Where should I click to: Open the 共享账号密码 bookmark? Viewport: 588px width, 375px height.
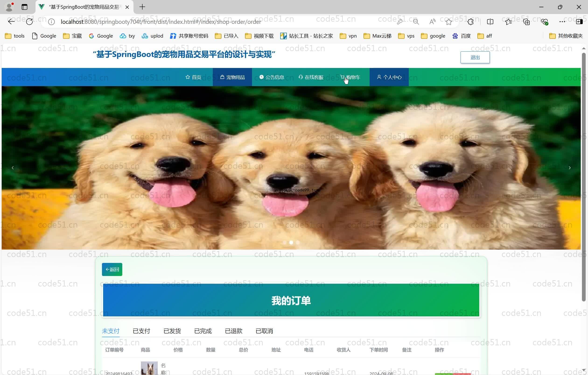(x=189, y=36)
